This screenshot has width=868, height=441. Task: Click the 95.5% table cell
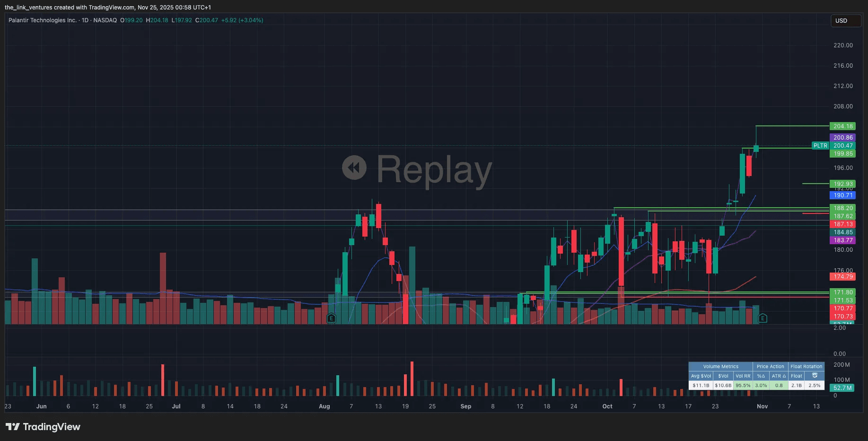(x=743, y=386)
